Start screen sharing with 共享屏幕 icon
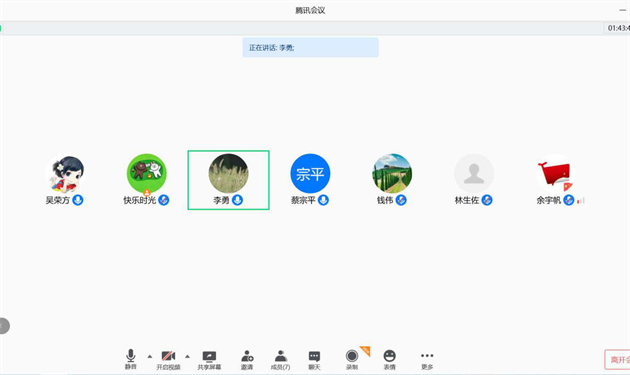 click(x=209, y=359)
